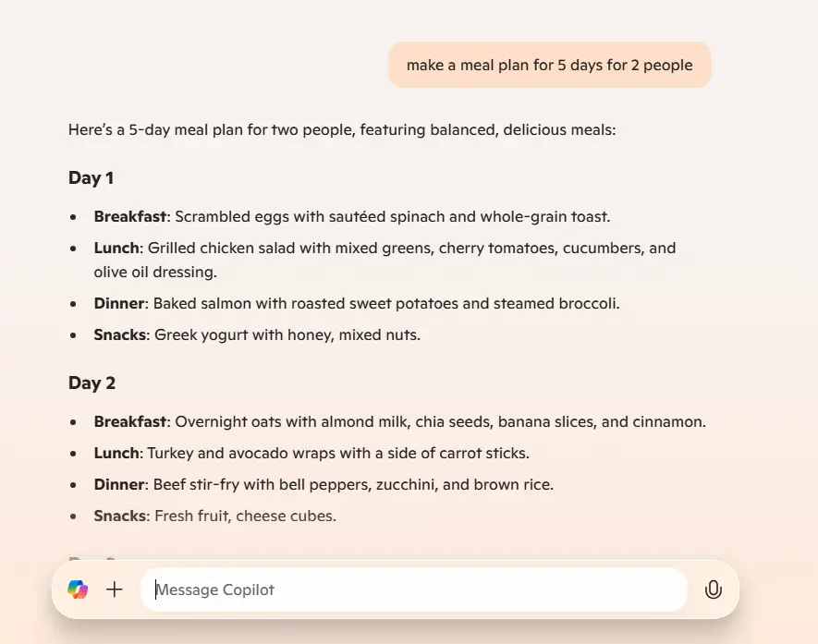
Task: Select the Breakfast label under Day 2
Action: (130, 422)
